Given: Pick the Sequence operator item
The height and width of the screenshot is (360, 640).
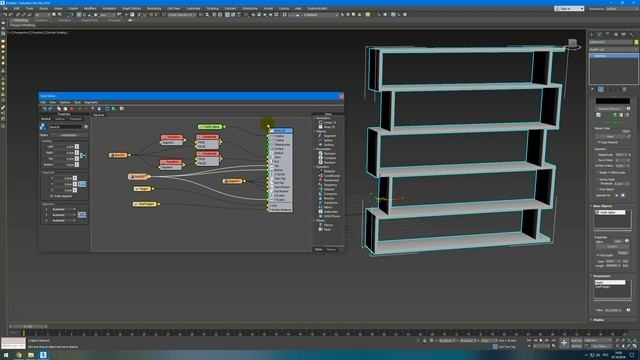Looking at the screenshot, I should pos(328,185).
